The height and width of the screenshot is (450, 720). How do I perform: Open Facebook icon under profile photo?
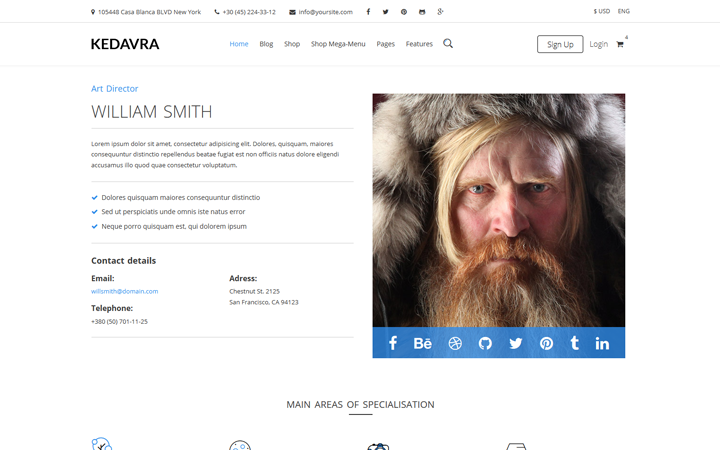393,343
